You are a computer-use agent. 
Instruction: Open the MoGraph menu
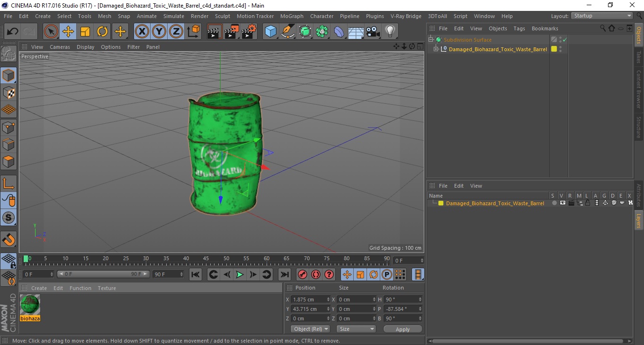(x=292, y=16)
